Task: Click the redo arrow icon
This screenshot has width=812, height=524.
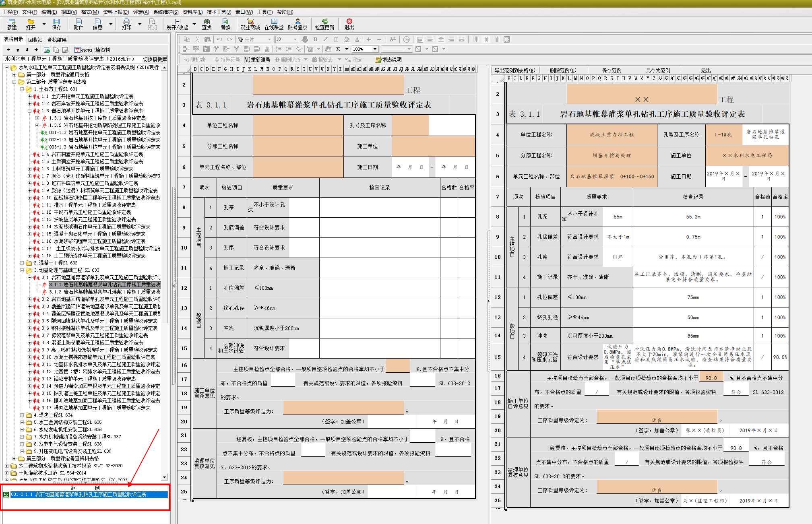Action: (230, 39)
